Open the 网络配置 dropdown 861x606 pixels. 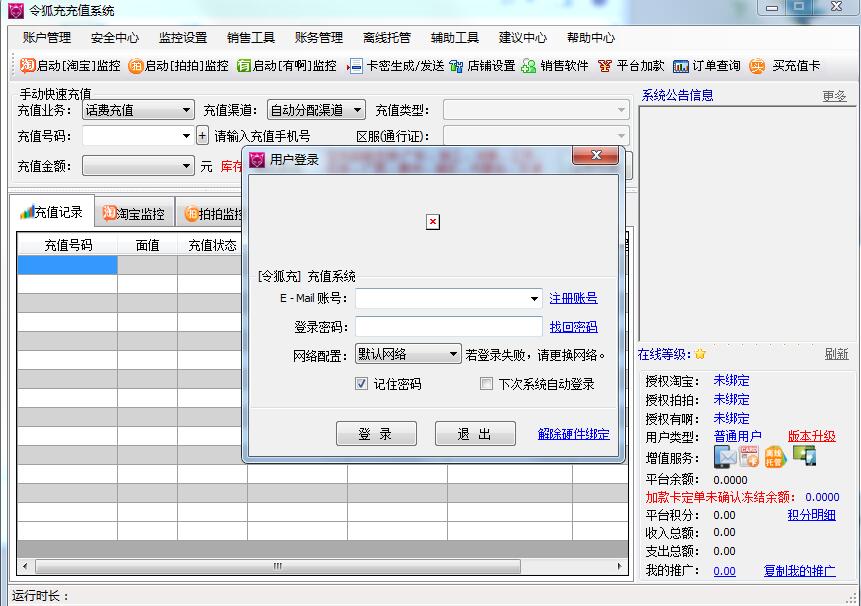click(408, 354)
